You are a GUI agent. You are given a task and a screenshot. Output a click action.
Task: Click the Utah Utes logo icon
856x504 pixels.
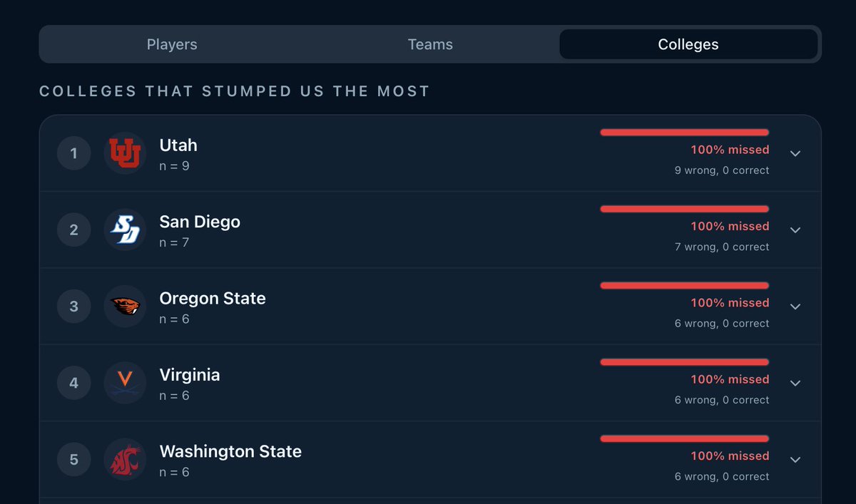pos(125,153)
